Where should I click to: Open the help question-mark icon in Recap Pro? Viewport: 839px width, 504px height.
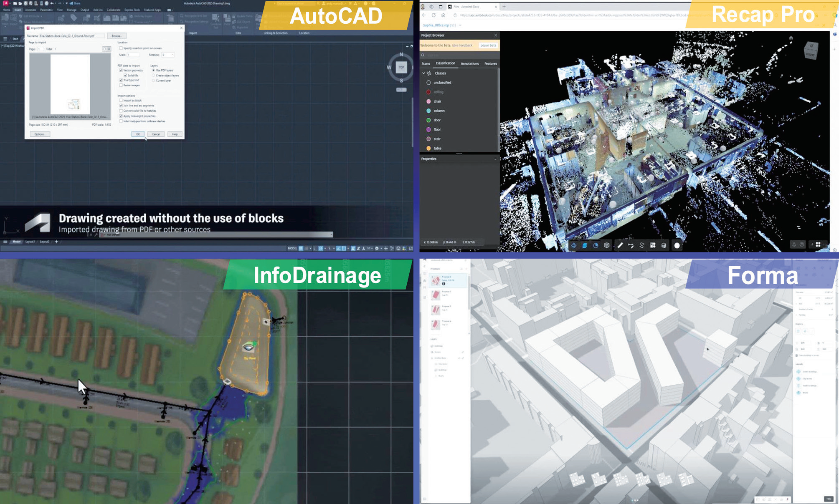tap(802, 244)
